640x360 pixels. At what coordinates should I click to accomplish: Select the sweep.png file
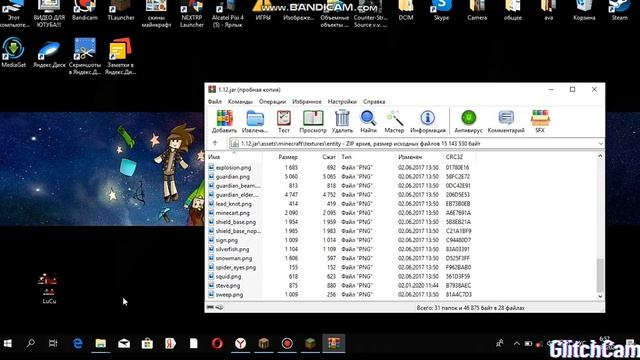(x=225, y=294)
